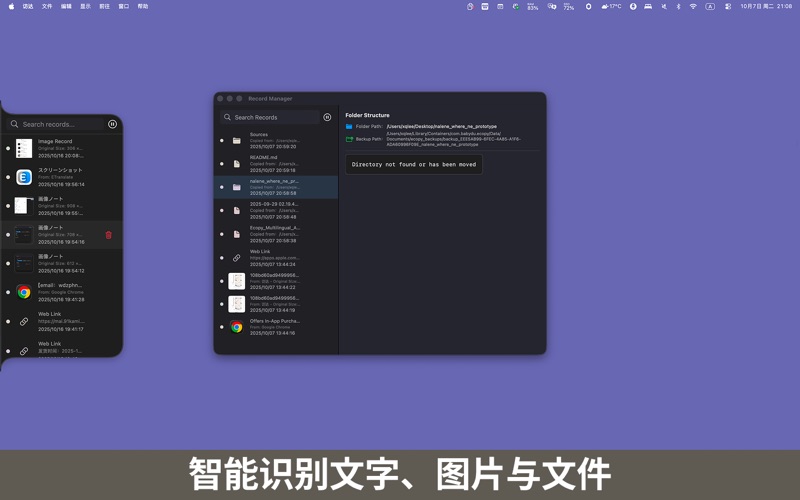Click Google Chrome icon for Offers In-App Purchases
Screen dimensions: 800x500
click(237, 327)
